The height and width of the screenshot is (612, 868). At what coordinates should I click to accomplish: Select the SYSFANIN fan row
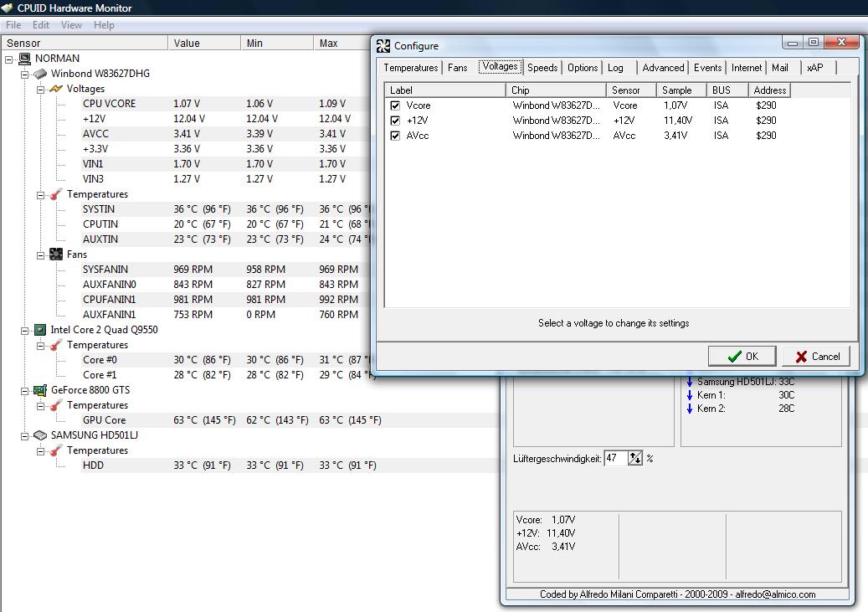225,270
